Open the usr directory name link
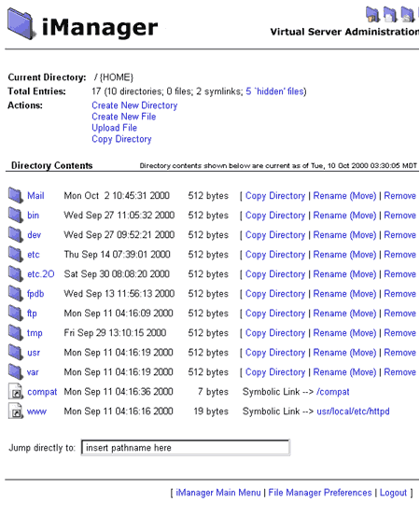 (34, 353)
